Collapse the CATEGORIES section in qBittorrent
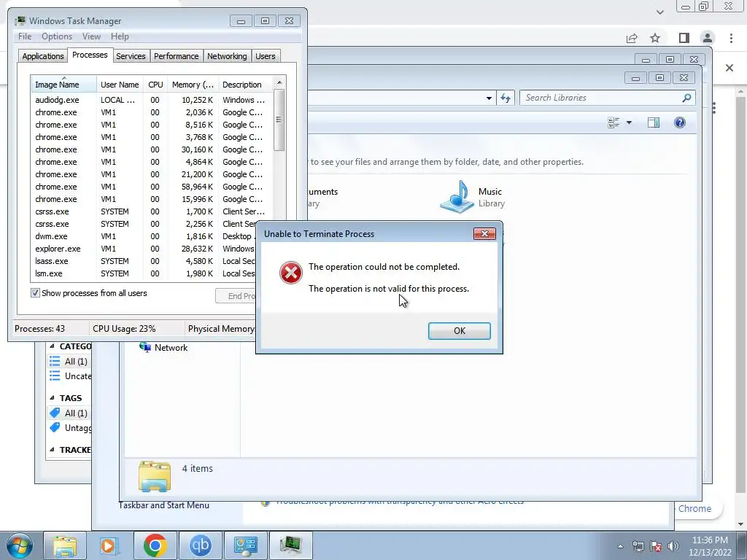747x560 pixels. pyautogui.click(x=52, y=346)
